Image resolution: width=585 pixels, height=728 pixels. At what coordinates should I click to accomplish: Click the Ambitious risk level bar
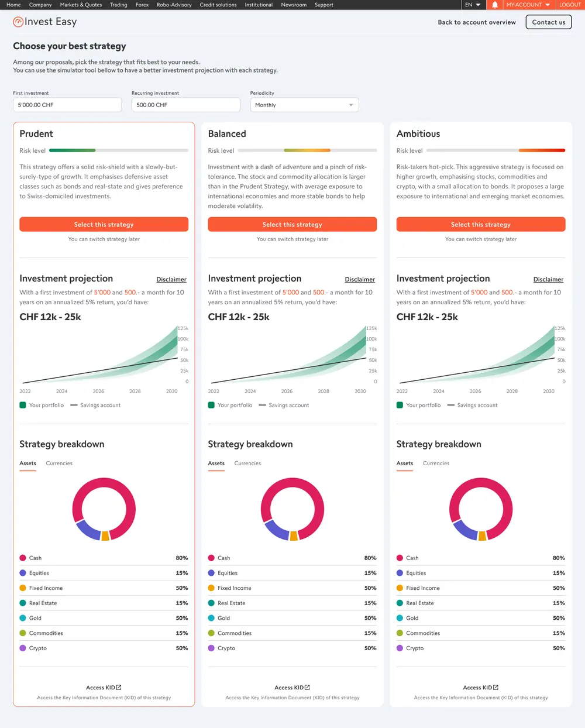tap(496, 150)
